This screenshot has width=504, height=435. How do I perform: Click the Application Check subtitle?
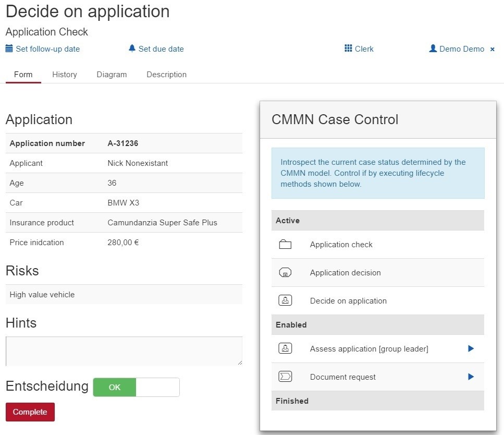(46, 32)
